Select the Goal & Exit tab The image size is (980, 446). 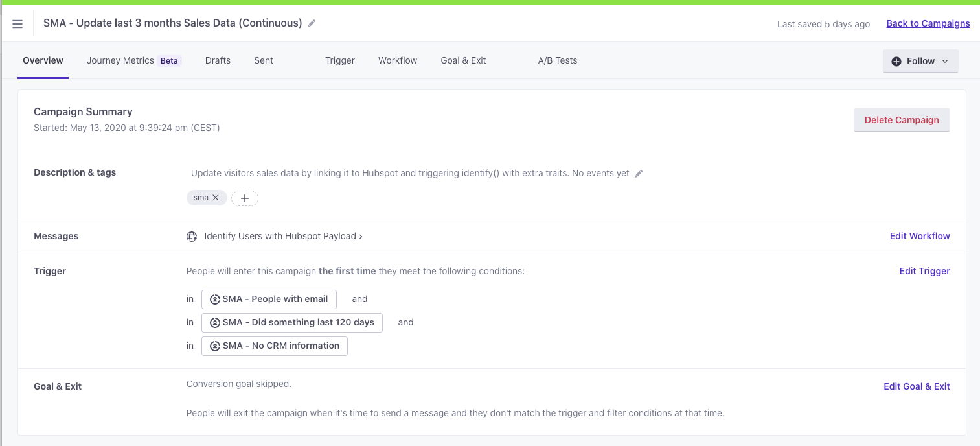(463, 60)
